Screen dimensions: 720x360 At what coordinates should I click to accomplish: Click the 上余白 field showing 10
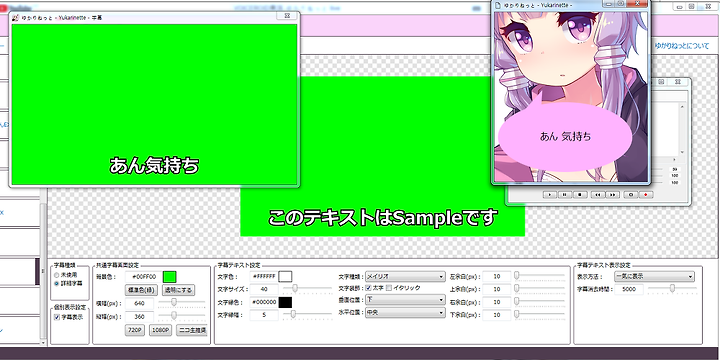[x=497, y=289]
